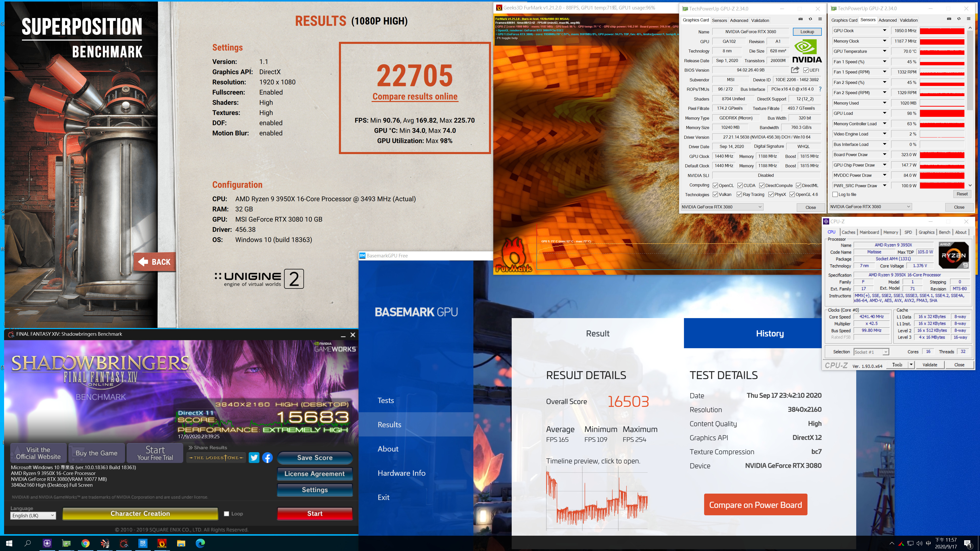The image size is (980, 551).
Task: Enable the Log to file checkbox
Action: tap(835, 194)
